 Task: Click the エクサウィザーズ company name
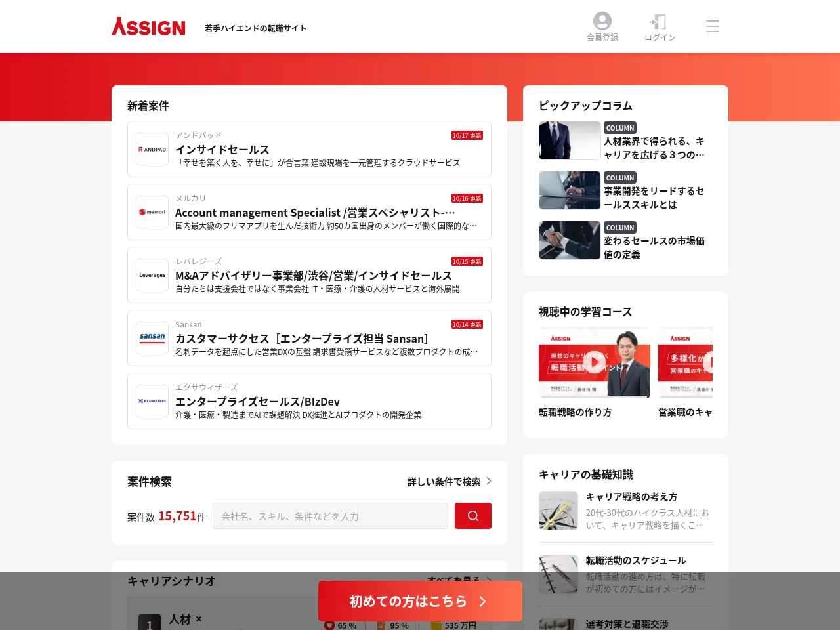(x=206, y=387)
